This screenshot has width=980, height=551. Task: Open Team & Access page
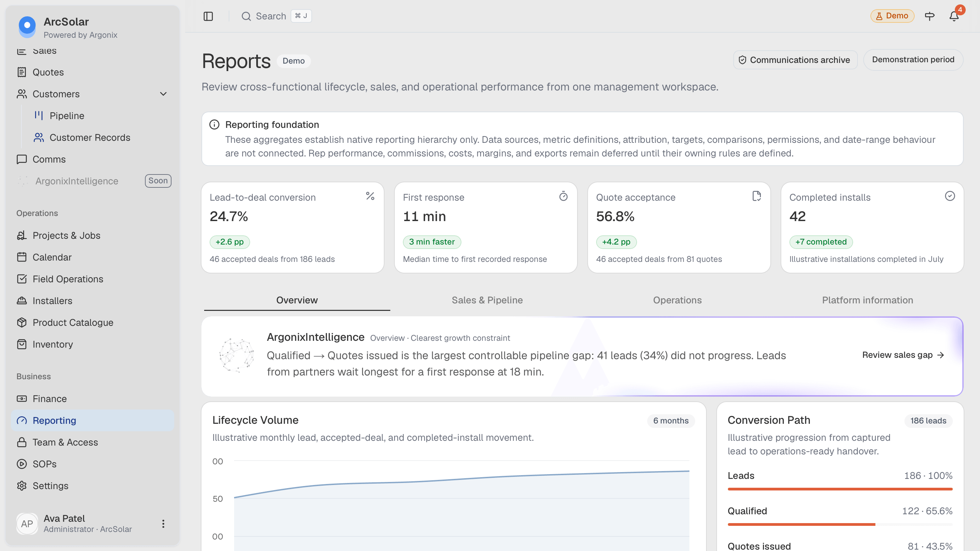pos(93,442)
